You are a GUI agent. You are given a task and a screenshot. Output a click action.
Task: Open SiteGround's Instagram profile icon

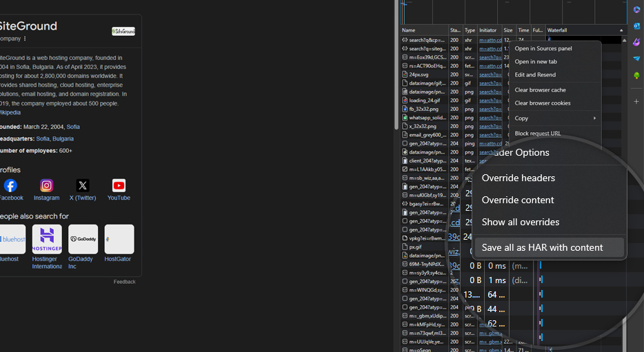click(x=46, y=186)
